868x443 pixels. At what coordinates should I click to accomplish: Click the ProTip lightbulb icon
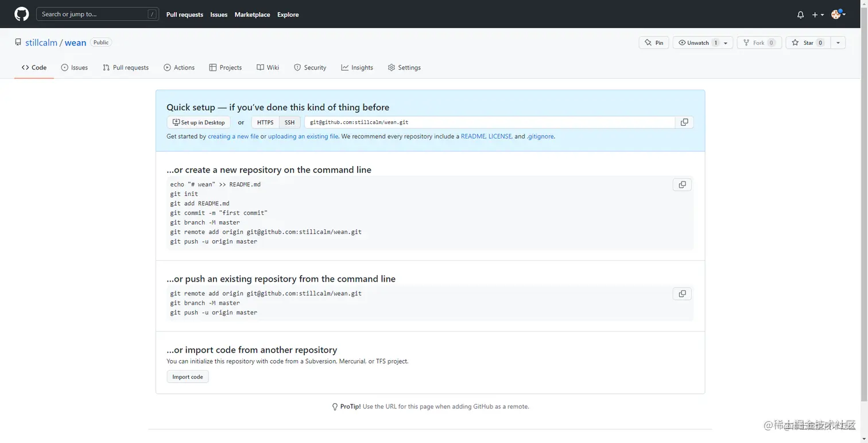(335, 407)
